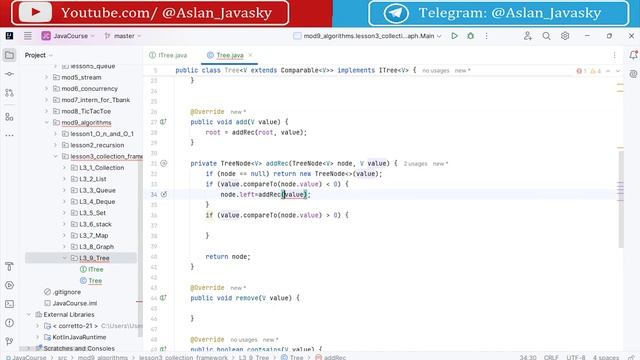Select the lesson2_recursion folder
Screen dimensions: 640x360
click(97, 145)
